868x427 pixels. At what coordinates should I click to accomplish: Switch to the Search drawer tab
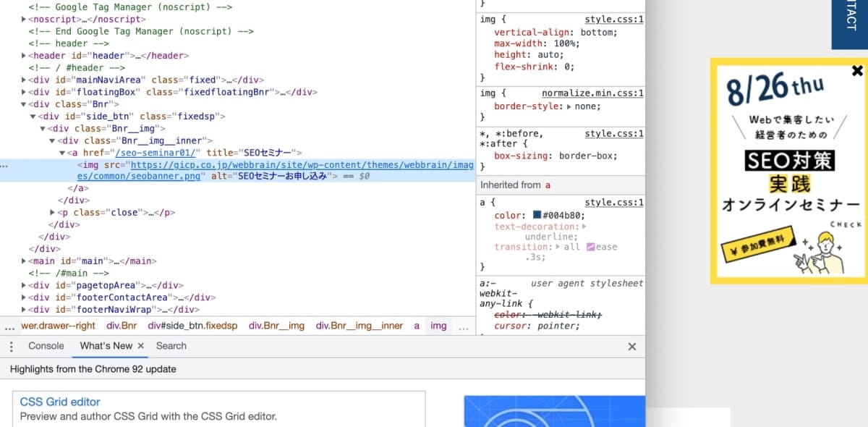171,346
